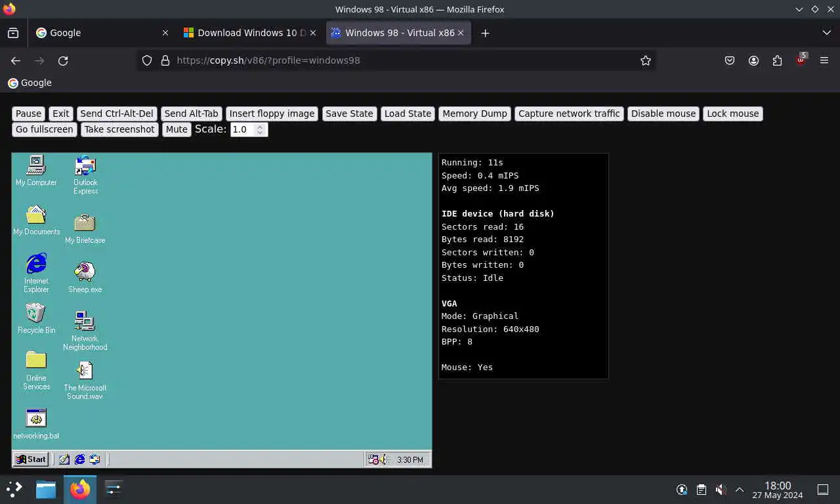Open Outlook Express desktop icon
Viewport: 840px width, 504px height.
coord(85,175)
